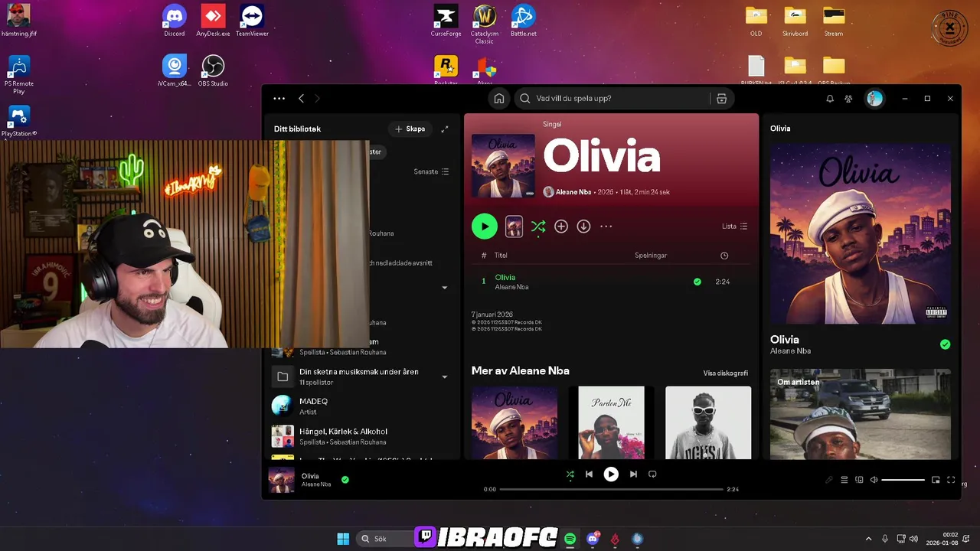Seek on the song progress bar
Screen dimensions: 980x551
coord(611,489)
